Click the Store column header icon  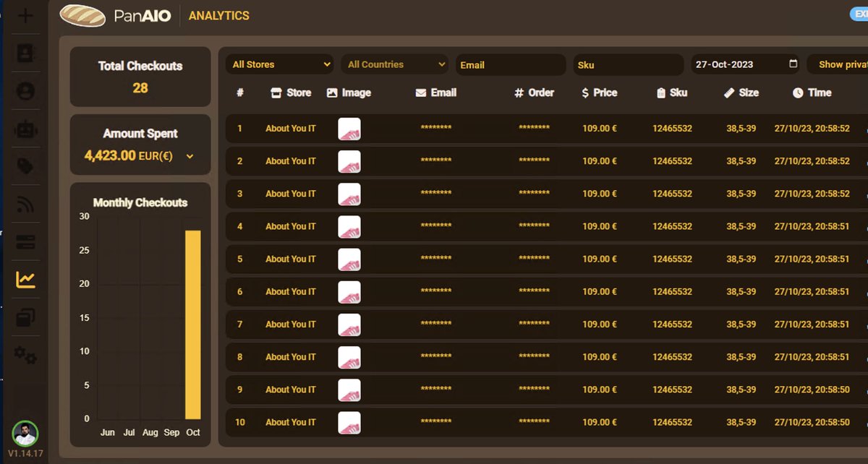(x=275, y=93)
